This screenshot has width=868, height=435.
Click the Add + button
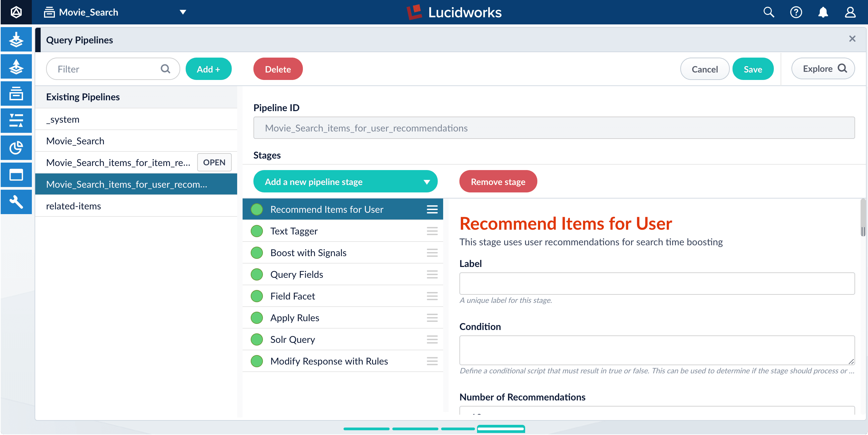click(x=208, y=69)
